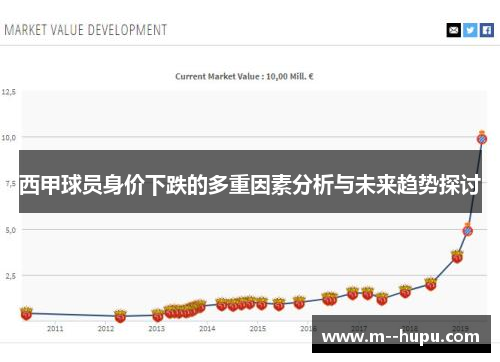Share the chart via Twitter icon
This screenshot has height=362, width=500.
pyautogui.click(x=470, y=30)
